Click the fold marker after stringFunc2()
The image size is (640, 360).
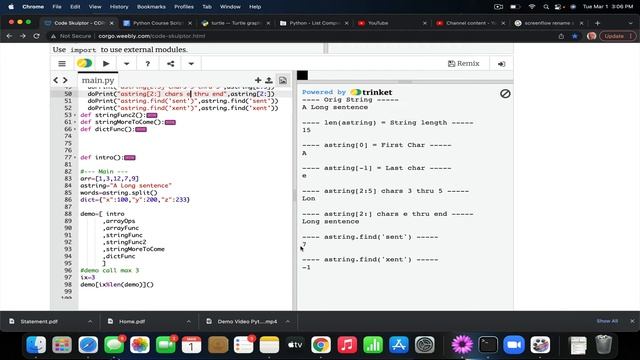[152, 115]
